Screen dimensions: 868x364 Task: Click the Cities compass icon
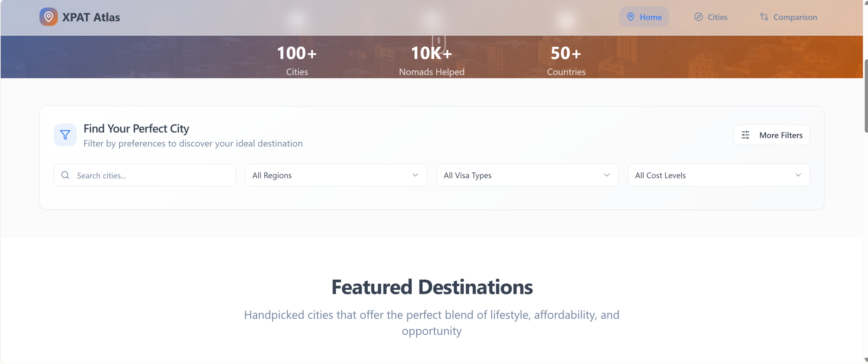698,17
